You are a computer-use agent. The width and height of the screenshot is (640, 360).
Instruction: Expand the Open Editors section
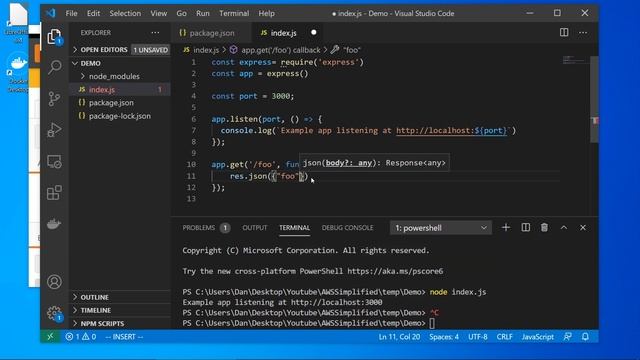tap(120, 50)
